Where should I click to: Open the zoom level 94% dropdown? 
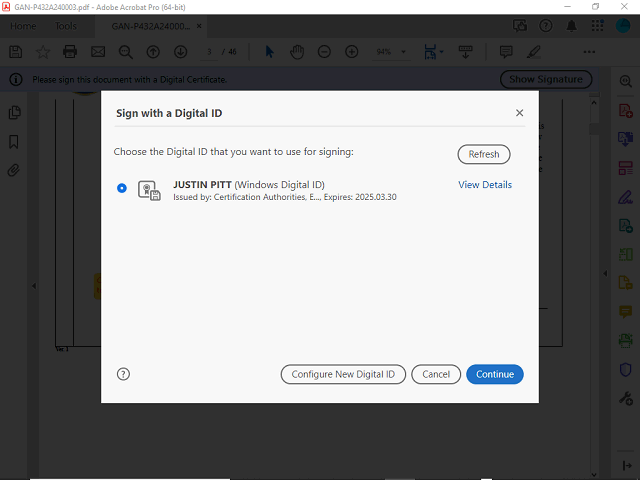pyautogui.click(x=403, y=52)
